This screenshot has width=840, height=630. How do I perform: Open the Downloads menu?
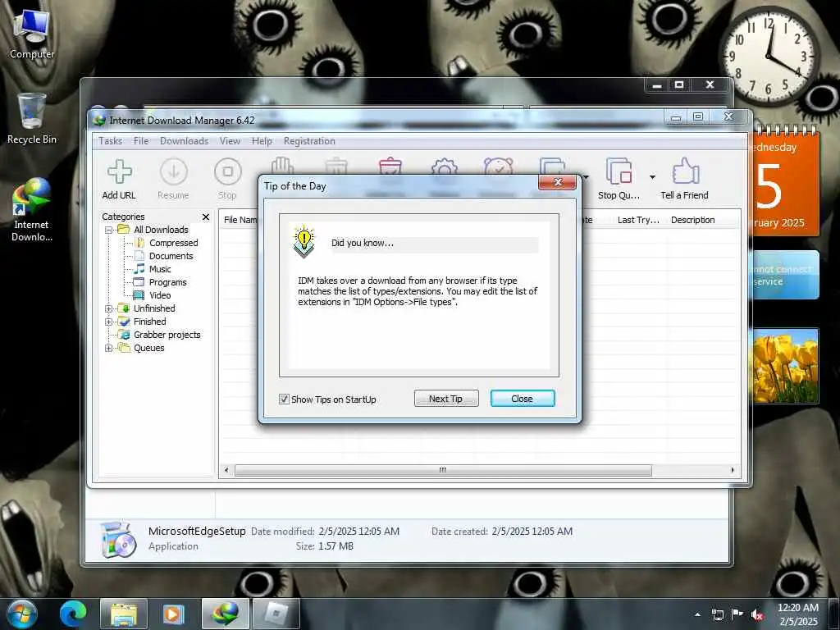coord(185,141)
